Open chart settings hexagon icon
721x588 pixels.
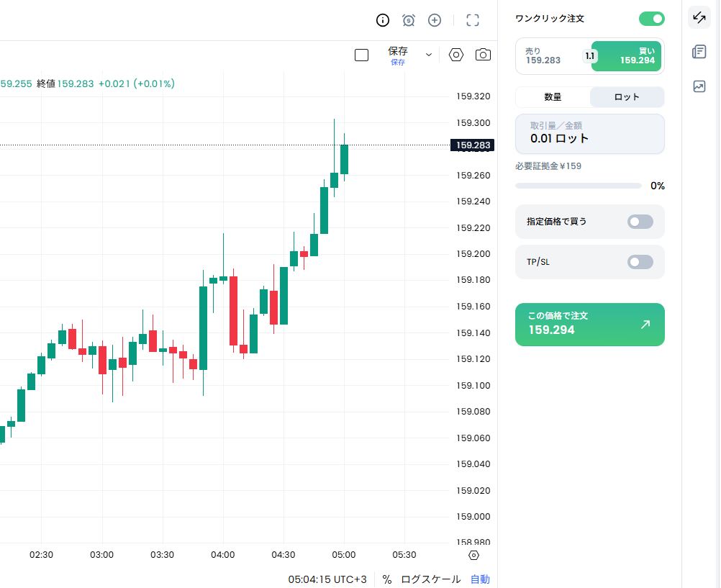pyautogui.click(x=455, y=55)
